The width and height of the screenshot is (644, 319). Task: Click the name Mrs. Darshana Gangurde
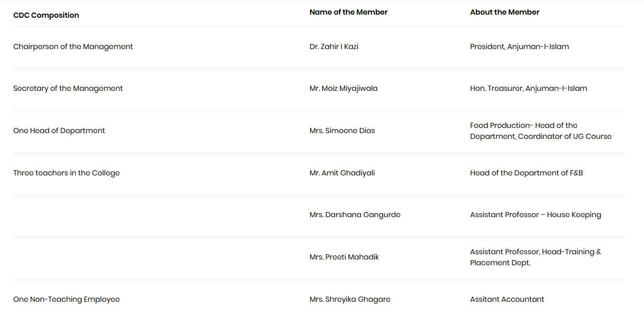click(x=354, y=215)
